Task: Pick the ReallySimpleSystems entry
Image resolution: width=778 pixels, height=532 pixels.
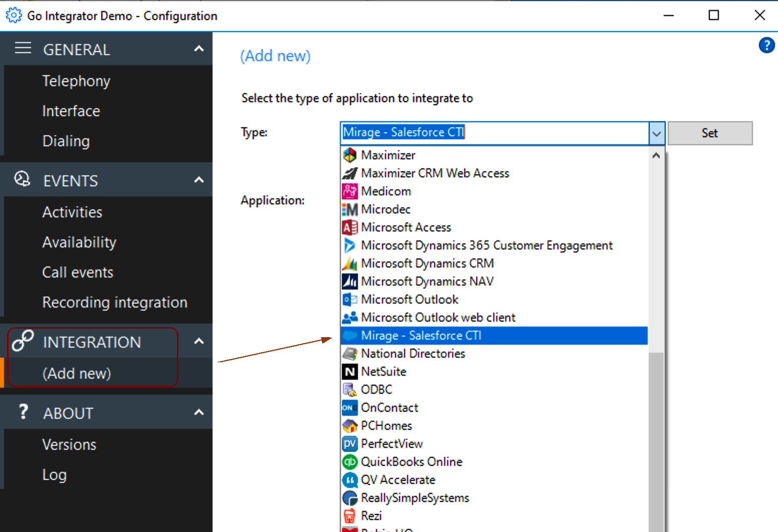Action: click(494, 498)
